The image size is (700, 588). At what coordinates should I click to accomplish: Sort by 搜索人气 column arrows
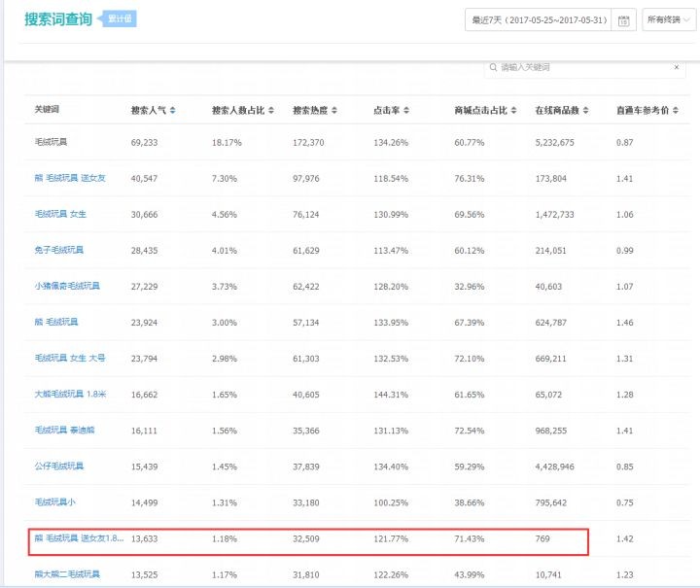(x=173, y=110)
